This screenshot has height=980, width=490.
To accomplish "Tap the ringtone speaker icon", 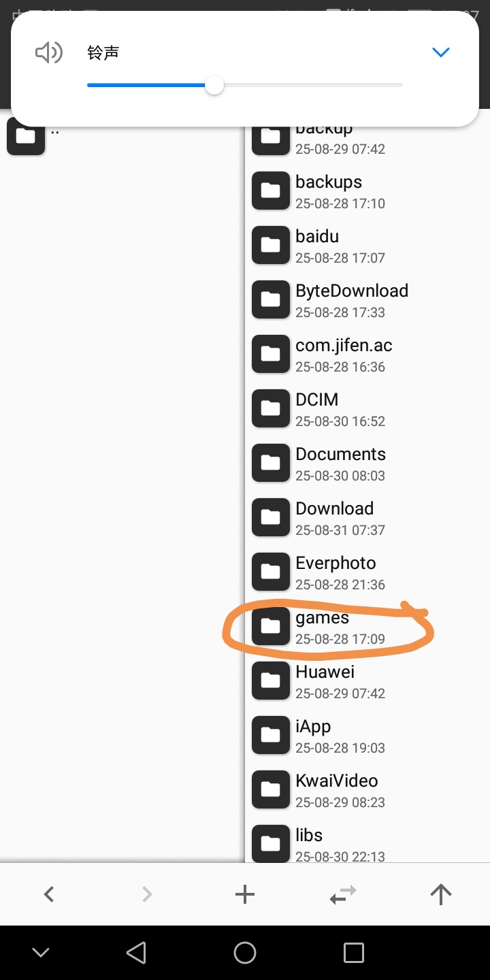I will click(x=49, y=52).
